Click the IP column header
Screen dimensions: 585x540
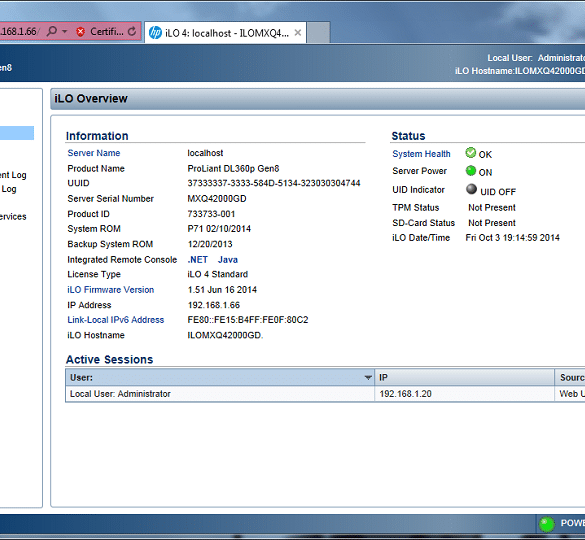[x=464, y=378]
